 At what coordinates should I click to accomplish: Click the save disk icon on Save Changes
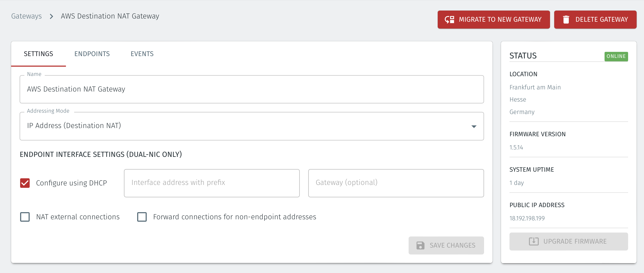click(421, 245)
